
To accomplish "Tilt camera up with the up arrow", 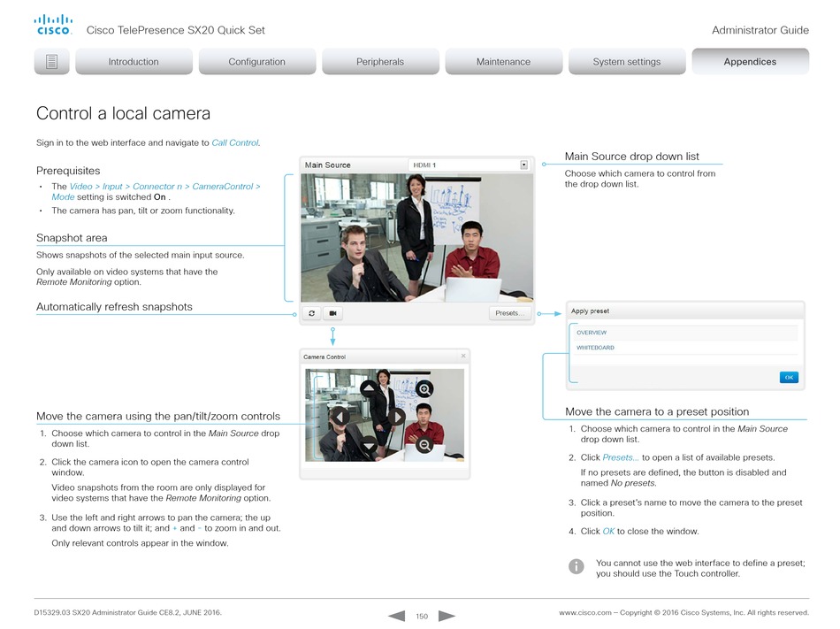I will point(369,388).
